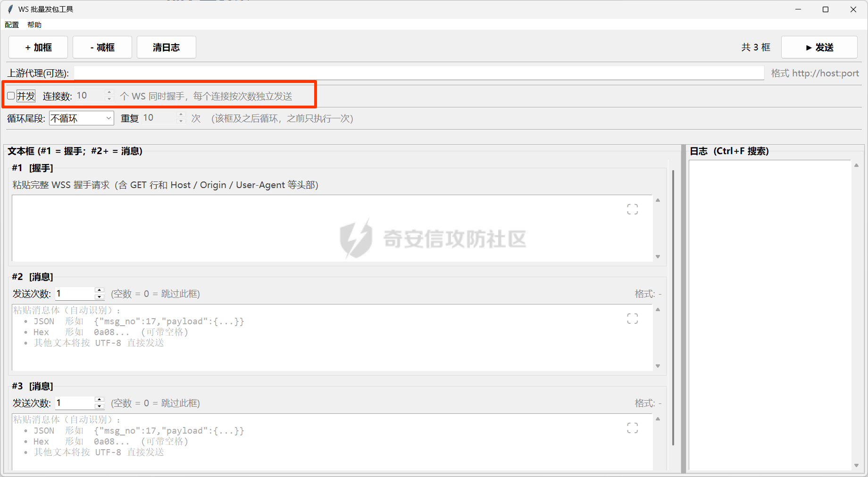This screenshot has height=477, width=868.
Task: Click the log panel scroll down arrow
Action: [856, 466]
